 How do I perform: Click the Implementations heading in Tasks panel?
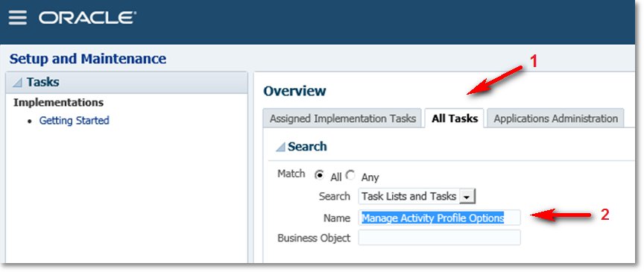click(58, 102)
